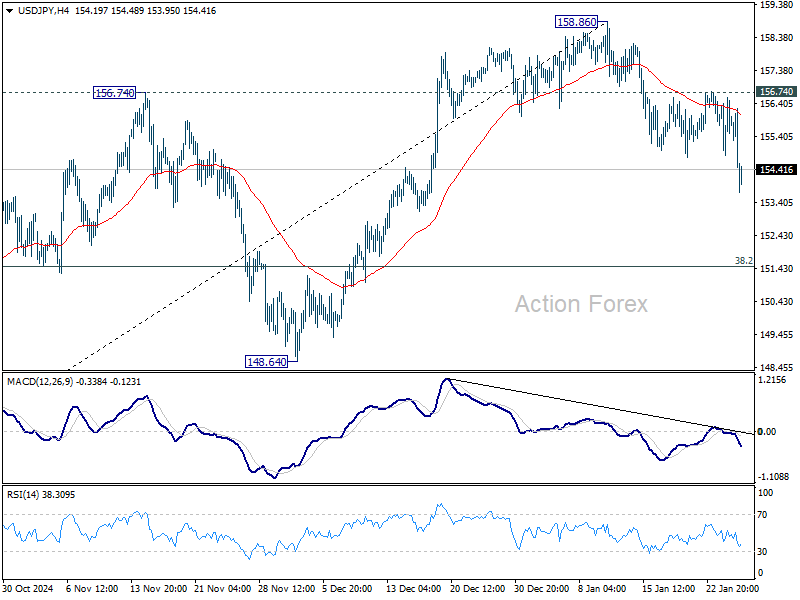The height and width of the screenshot is (600, 800).
Task: Select the 156.740 axis price tag
Action: pyautogui.click(x=776, y=91)
